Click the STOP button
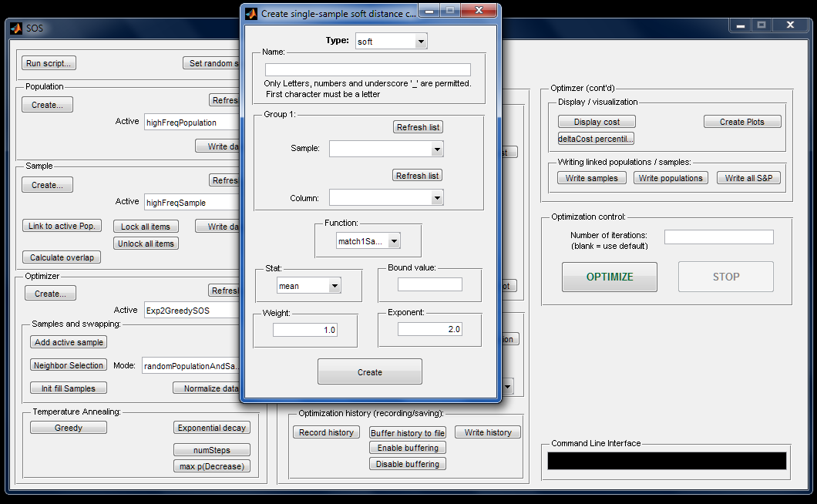 pos(726,277)
